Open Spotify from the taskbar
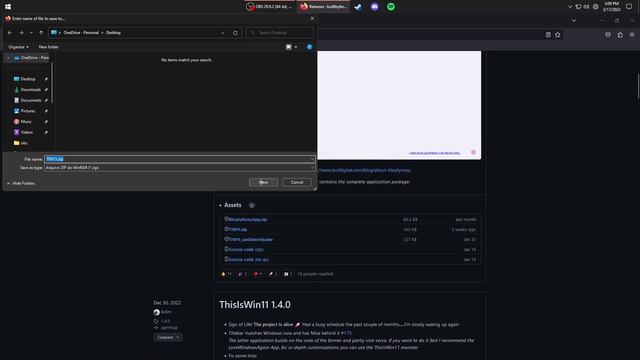 [391, 7]
